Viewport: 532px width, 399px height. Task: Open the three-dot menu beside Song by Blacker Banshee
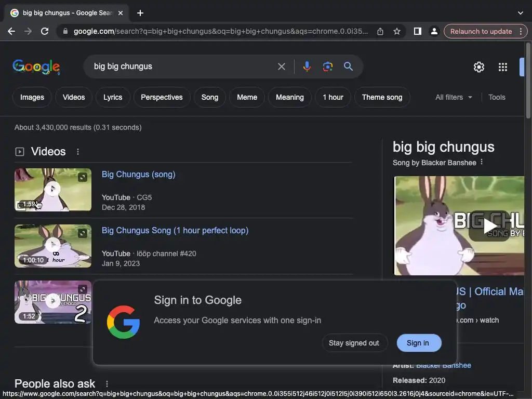click(x=482, y=162)
